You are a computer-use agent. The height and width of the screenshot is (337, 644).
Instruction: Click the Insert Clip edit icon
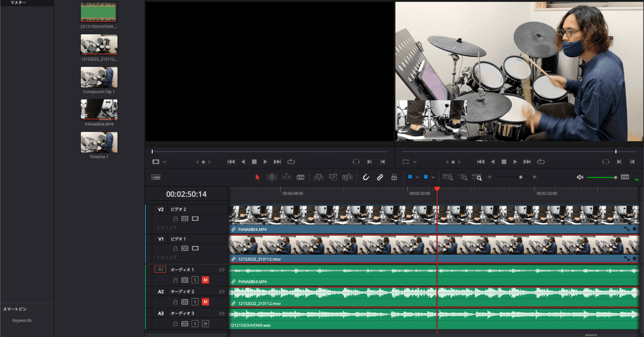tap(318, 177)
